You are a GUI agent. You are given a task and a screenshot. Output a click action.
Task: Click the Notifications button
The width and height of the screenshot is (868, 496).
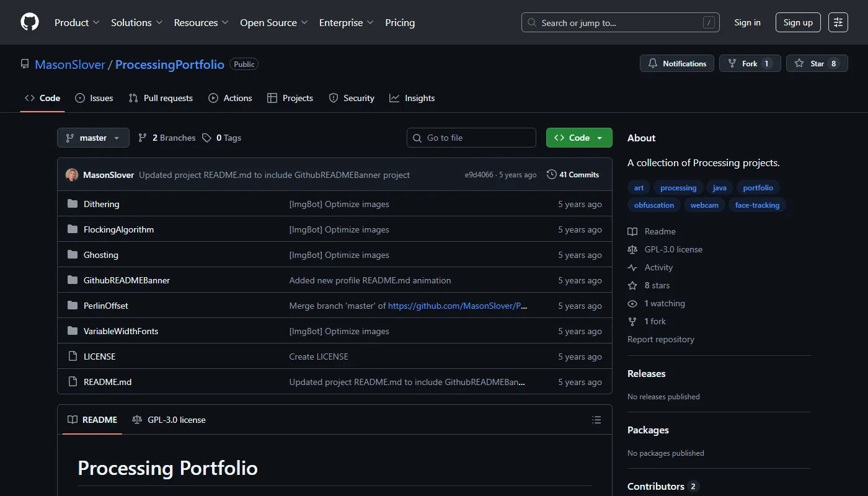(x=677, y=63)
